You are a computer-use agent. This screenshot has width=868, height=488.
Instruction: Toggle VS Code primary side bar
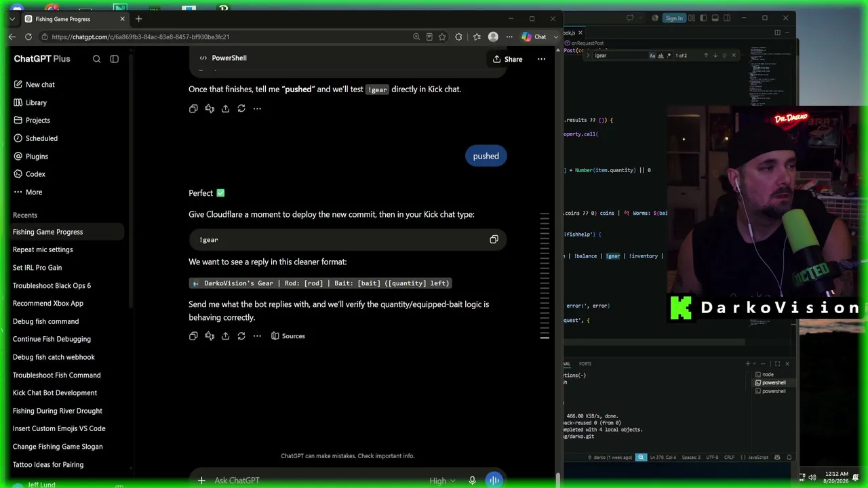702,18
